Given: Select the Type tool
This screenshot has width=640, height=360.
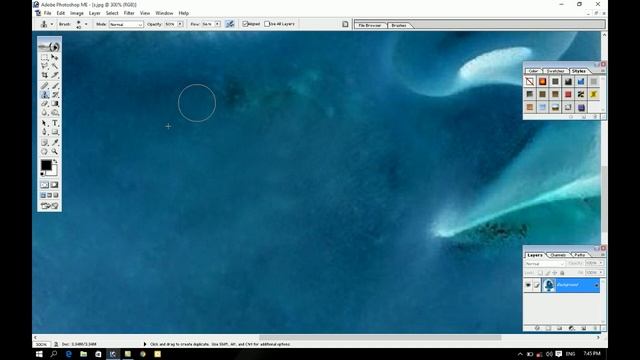Looking at the screenshot, I should 55,123.
